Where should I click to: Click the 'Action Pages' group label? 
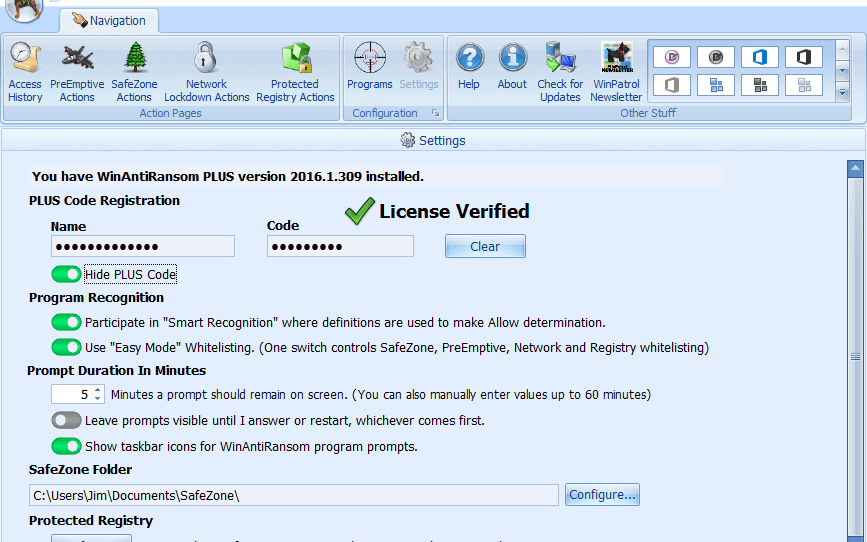[x=170, y=113]
